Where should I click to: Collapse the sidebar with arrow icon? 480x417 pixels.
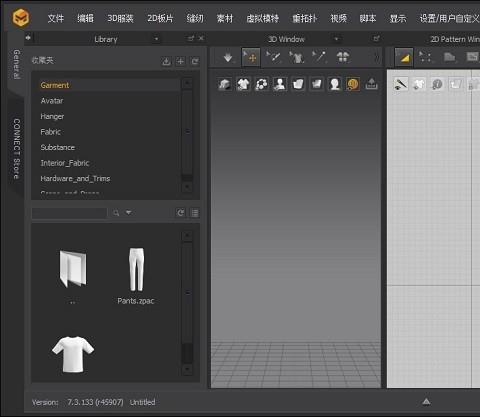pos(28,38)
